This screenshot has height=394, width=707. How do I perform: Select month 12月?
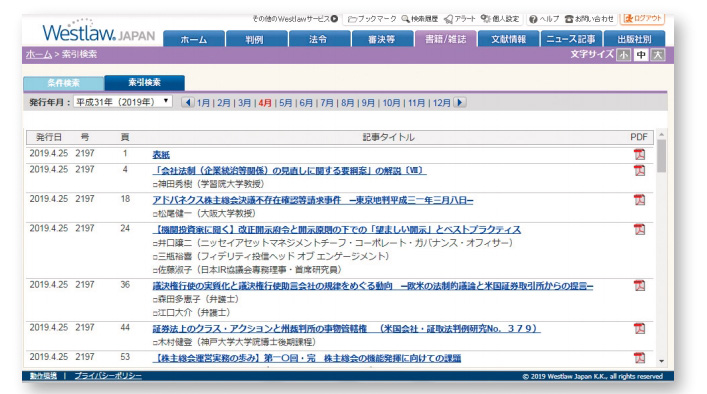[x=442, y=103]
